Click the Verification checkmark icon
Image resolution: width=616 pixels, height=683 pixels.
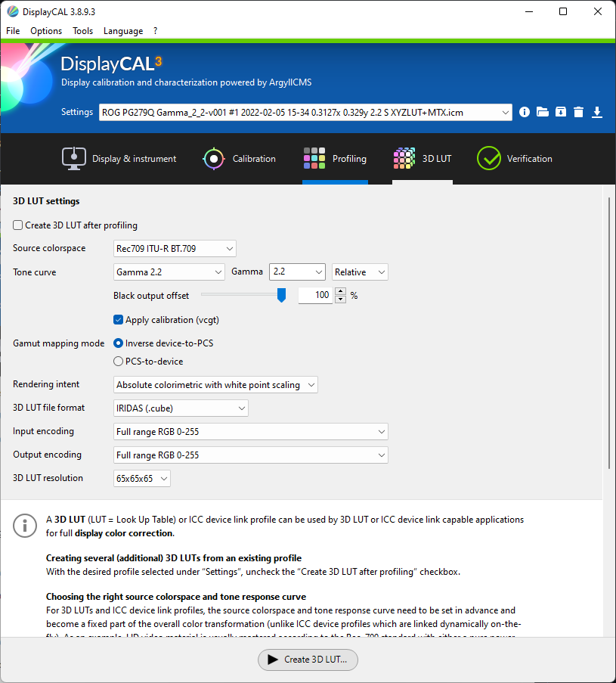click(488, 158)
